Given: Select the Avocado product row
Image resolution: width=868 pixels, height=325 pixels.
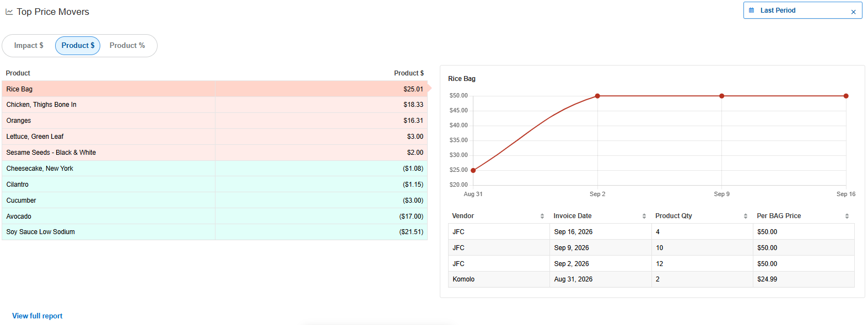Looking at the screenshot, I should click(214, 216).
